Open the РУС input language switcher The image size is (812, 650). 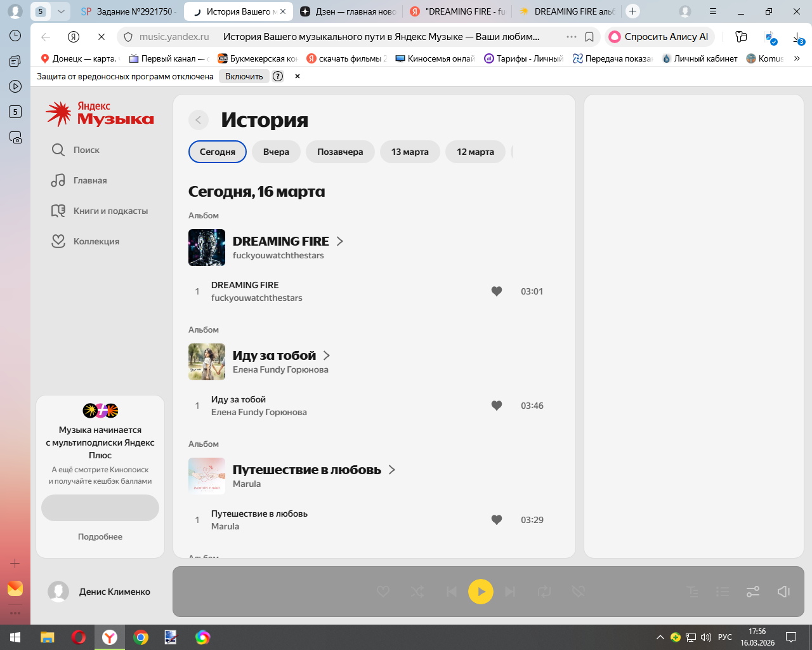point(725,637)
